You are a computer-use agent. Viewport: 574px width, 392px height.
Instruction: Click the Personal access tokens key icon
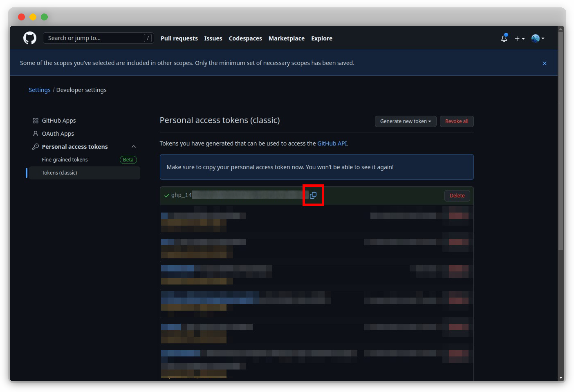pos(36,147)
